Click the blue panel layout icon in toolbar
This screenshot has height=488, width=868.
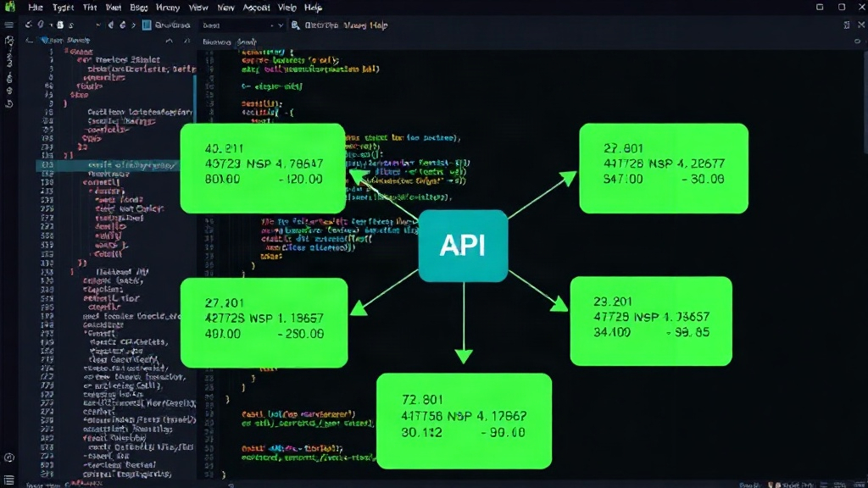click(x=147, y=25)
